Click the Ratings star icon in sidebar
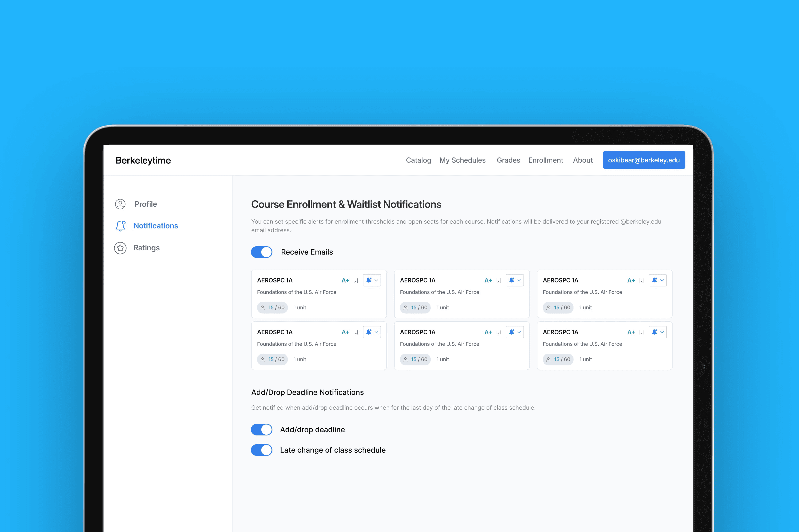The height and width of the screenshot is (532, 799). 120,248
